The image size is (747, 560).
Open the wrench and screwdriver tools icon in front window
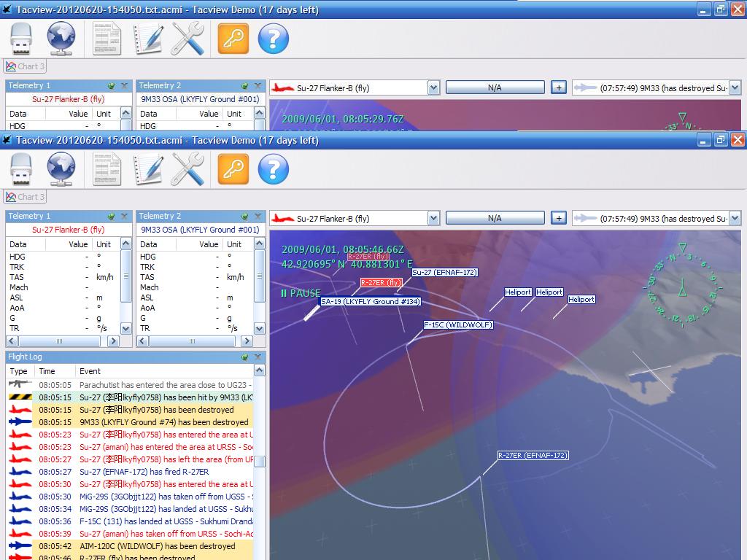coord(187,168)
